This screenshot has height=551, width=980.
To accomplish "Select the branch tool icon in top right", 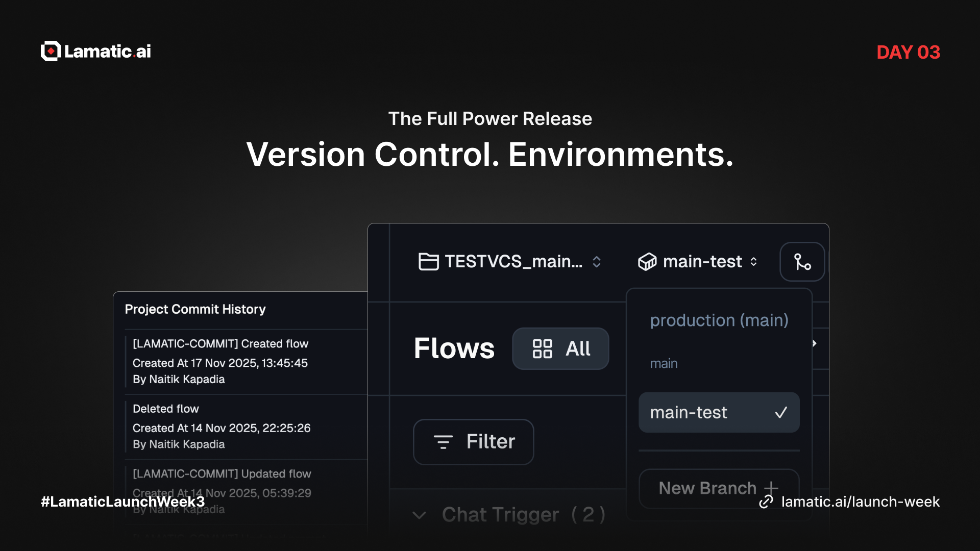I will click(801, 261).
